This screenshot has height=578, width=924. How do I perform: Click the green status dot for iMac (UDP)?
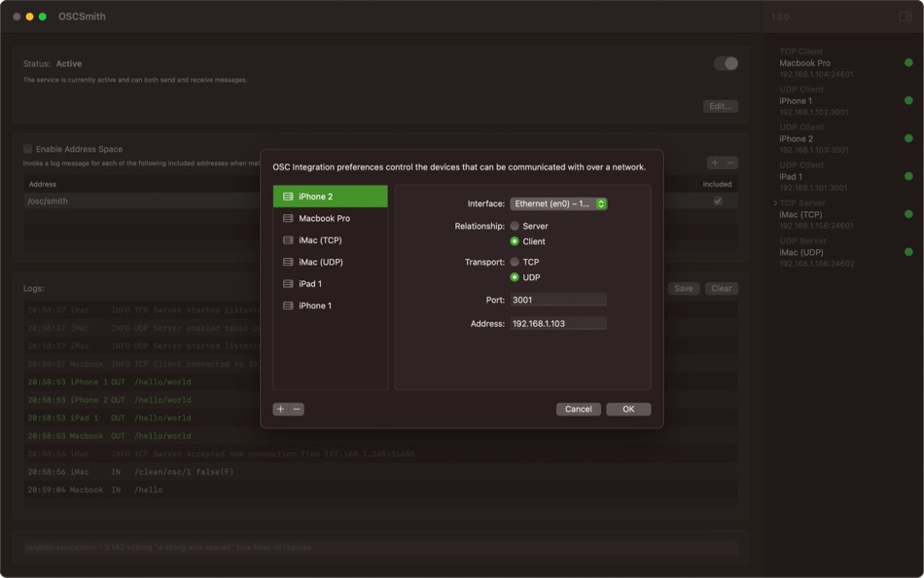pos(908,252)
